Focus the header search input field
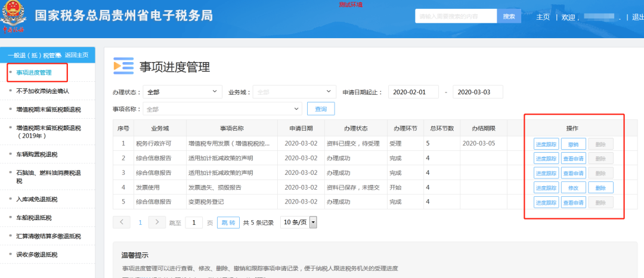 click(x=456, y=17)
